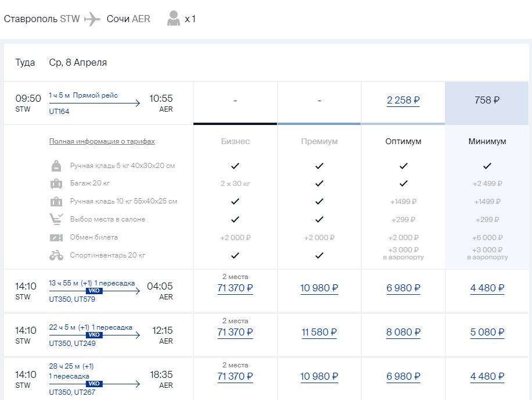
Task: Click the sports equipment bicycle icon
Action: coord(56,255)
